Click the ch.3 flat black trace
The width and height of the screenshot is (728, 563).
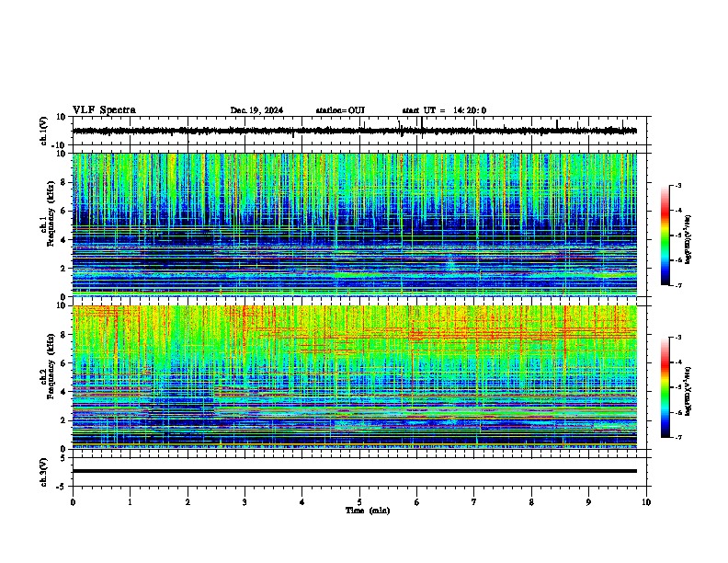tap(355, 471)
